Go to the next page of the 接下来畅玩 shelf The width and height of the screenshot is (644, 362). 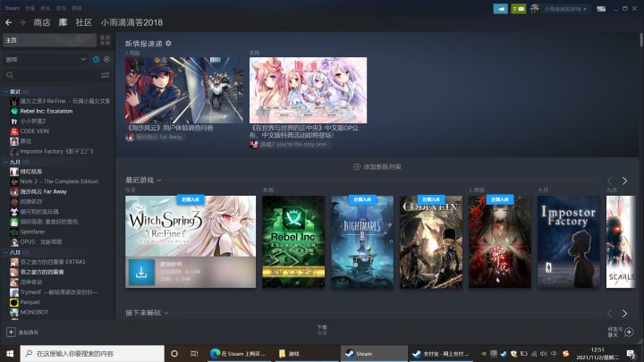(x=624, y=314)
